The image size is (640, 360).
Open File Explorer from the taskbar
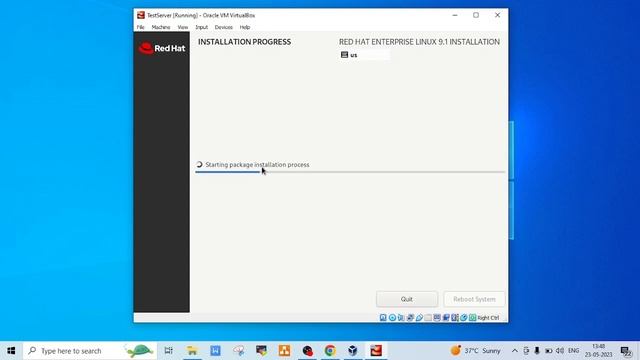point(192,351)
